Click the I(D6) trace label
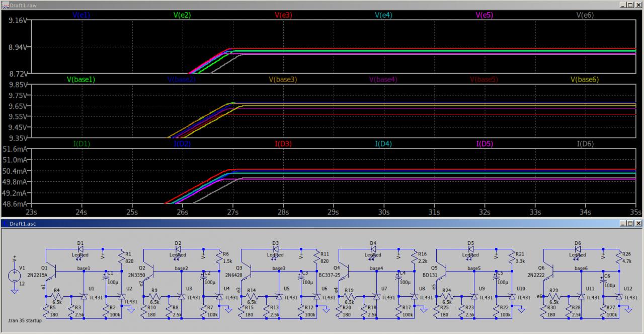The height and width of the screenshot is (334, 644). pos(585,144)
